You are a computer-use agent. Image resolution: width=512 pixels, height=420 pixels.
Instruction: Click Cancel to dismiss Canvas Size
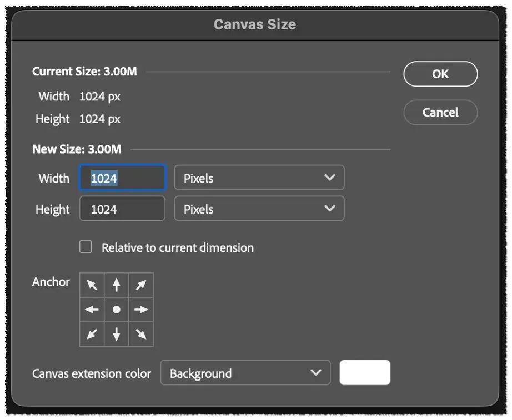pyautogui.click(x=440, y=112)
